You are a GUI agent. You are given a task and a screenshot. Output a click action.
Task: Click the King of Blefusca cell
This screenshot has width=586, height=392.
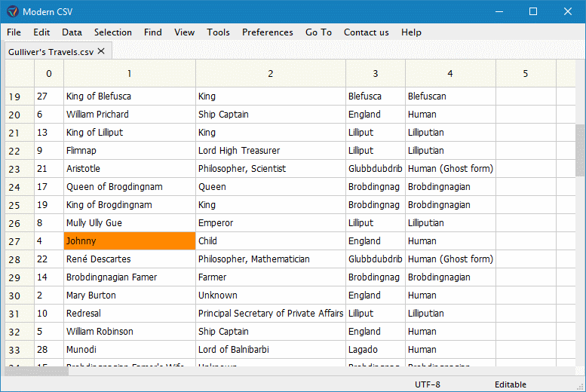[130, 96]
